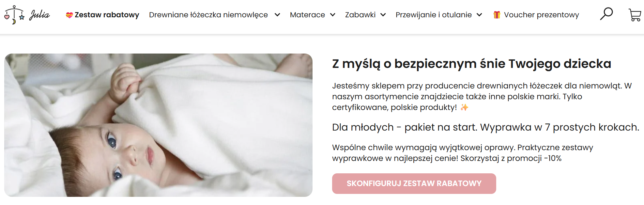
Task: Expand Przewijanie i otulanie chevron
Action: point(479,15)
